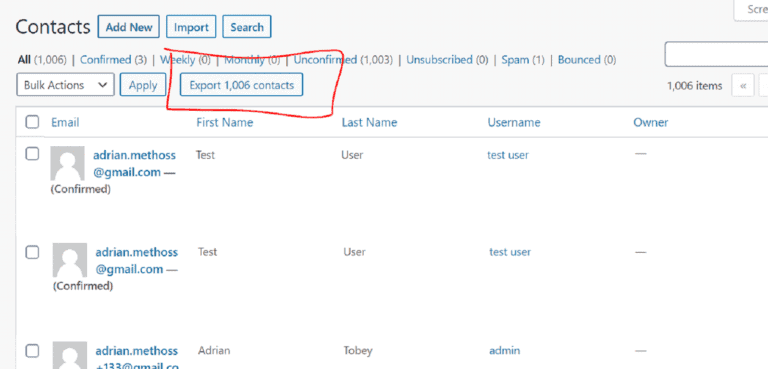Image resolution: width=768 pixels, height=369 pixels.
Task: Filter contacts by Bounced
Action: pyautogui.click(x=579, y=60)
